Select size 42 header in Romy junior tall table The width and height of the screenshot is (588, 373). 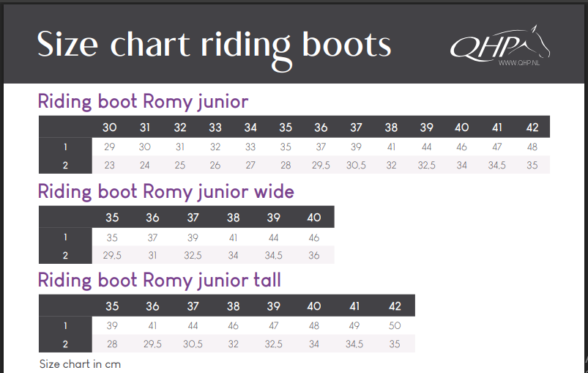point(395,306)
